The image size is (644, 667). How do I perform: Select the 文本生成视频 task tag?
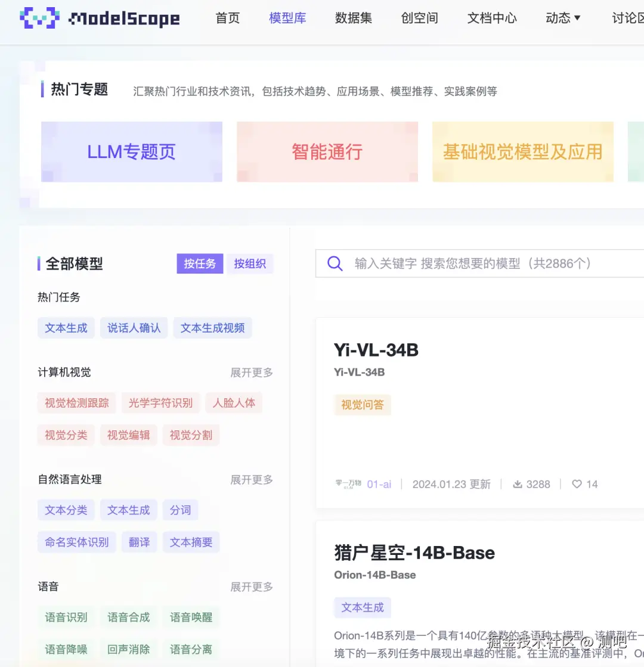[x=212, y=328]
